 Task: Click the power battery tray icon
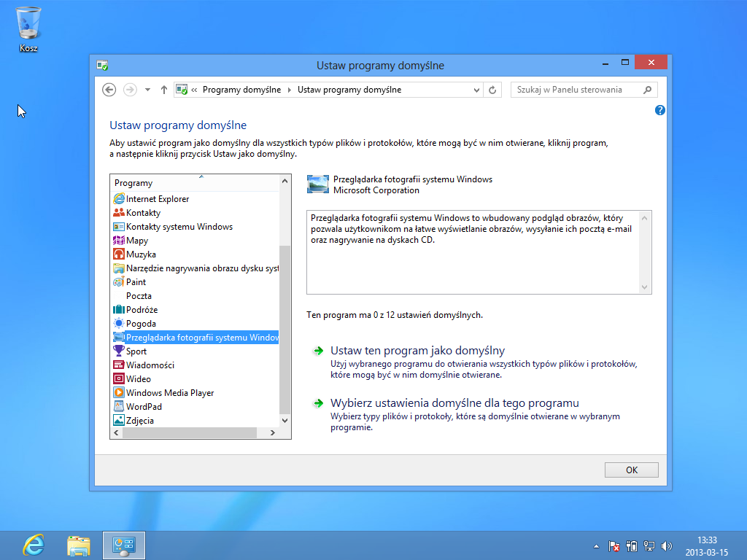(632, 546)
